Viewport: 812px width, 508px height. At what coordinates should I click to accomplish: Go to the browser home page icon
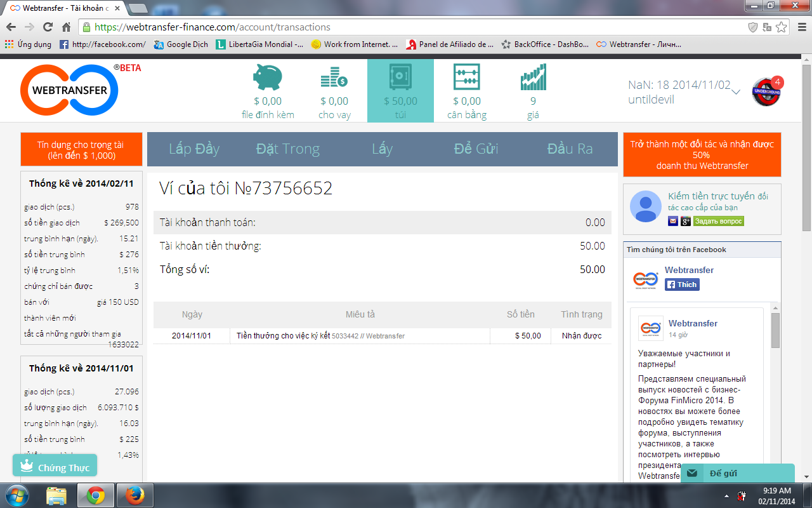click(x=66, y=27)
